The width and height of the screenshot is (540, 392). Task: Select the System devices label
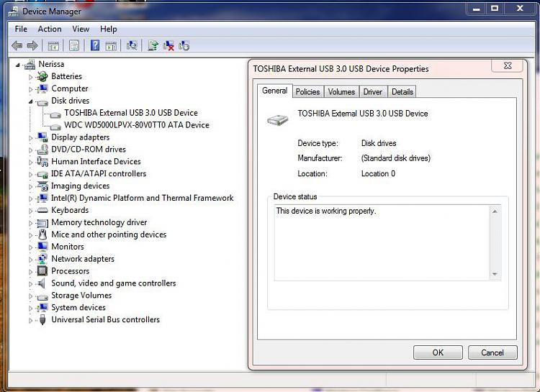(78, 307)
